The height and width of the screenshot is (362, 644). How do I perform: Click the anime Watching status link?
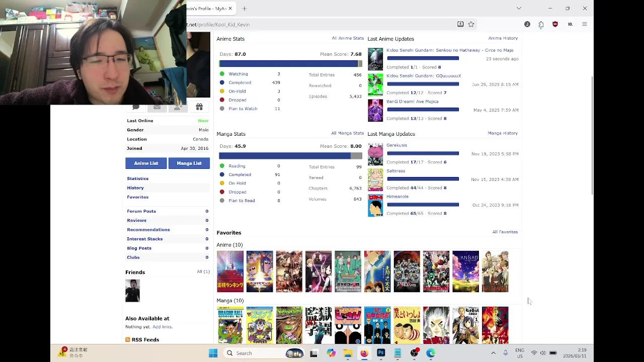pos(238,74)
